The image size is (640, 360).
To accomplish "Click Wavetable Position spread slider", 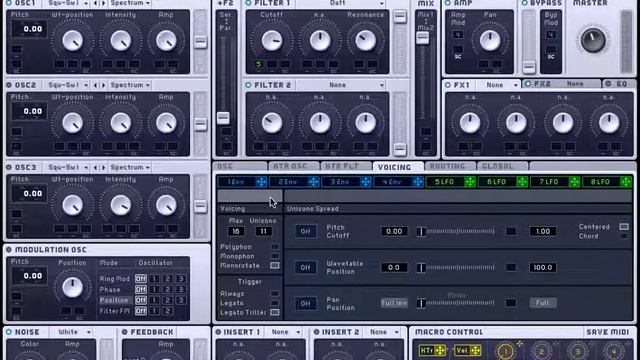I will (x=456, y=268).
